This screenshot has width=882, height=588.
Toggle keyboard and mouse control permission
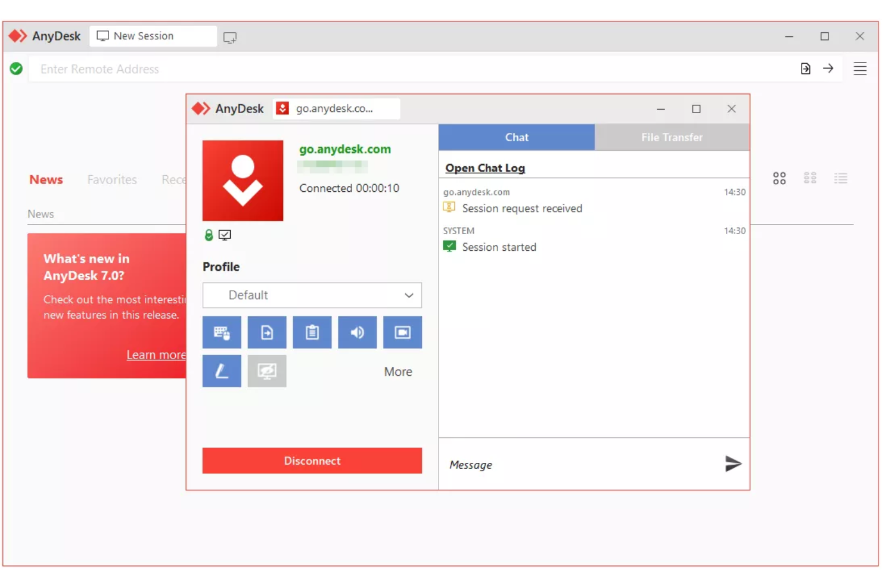tap(222, 332)
